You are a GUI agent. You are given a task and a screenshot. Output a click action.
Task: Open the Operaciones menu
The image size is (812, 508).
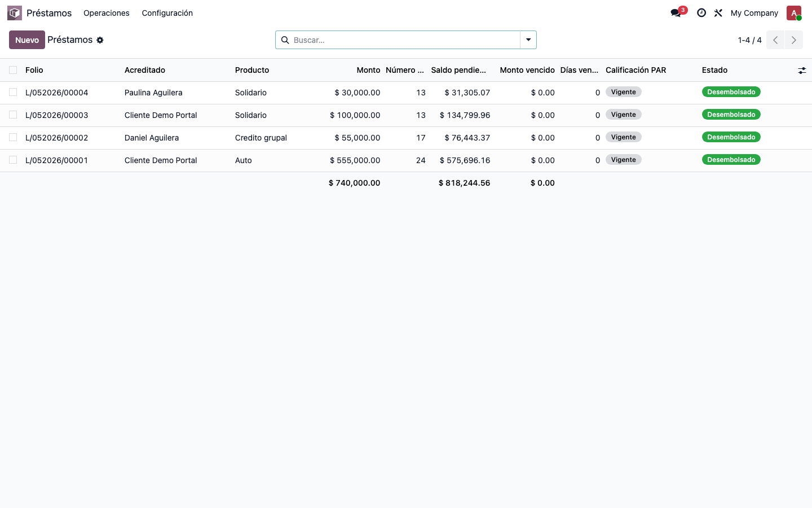tap(107, 13)
